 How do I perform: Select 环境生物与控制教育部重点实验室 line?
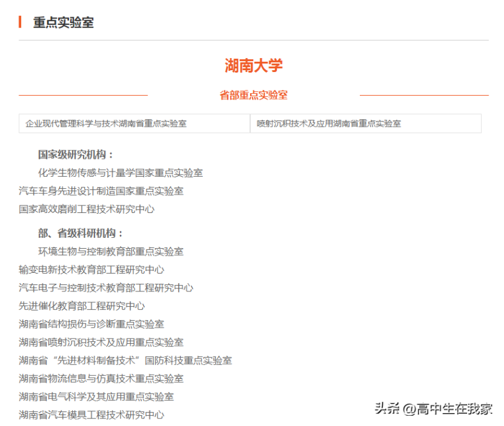pos(111,251)
